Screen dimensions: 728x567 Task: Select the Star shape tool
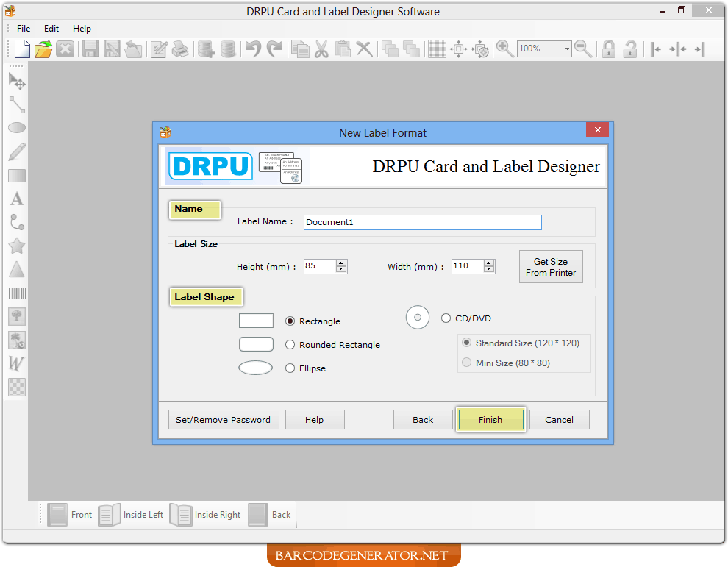17,246
